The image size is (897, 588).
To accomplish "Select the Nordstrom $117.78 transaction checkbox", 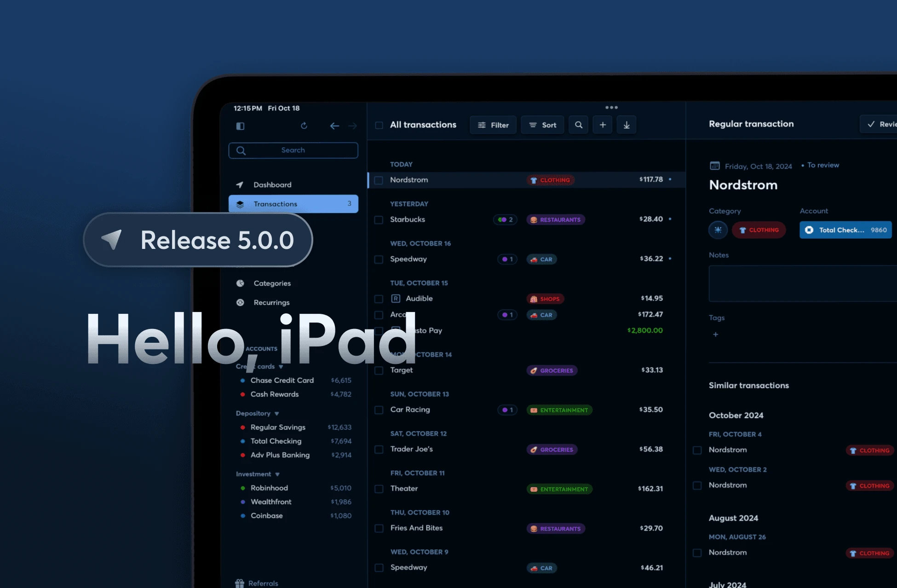I will click(379, 180).
